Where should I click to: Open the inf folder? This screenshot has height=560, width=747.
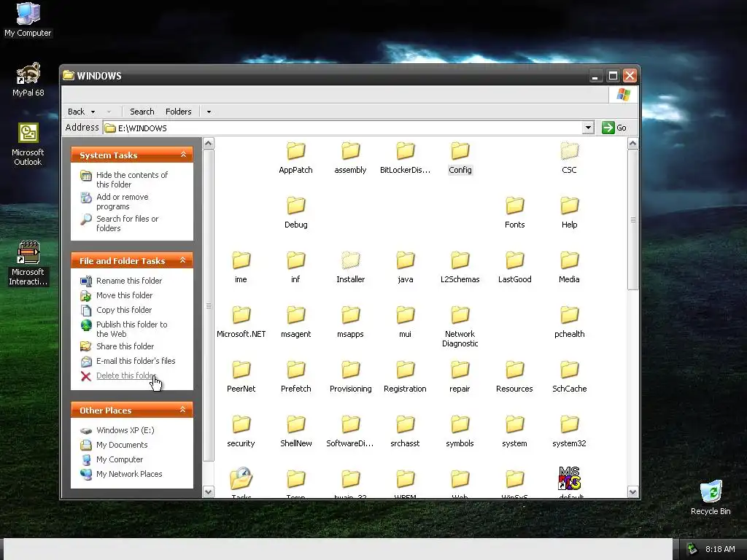[x=295, y=268]
